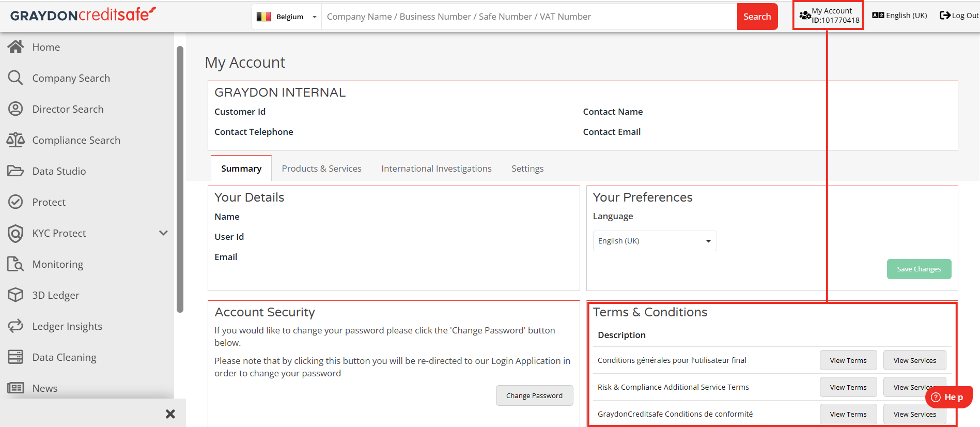This screenshot has width=980, height=427.
Task: Click the Contact Email label
Action: (612, 132)
